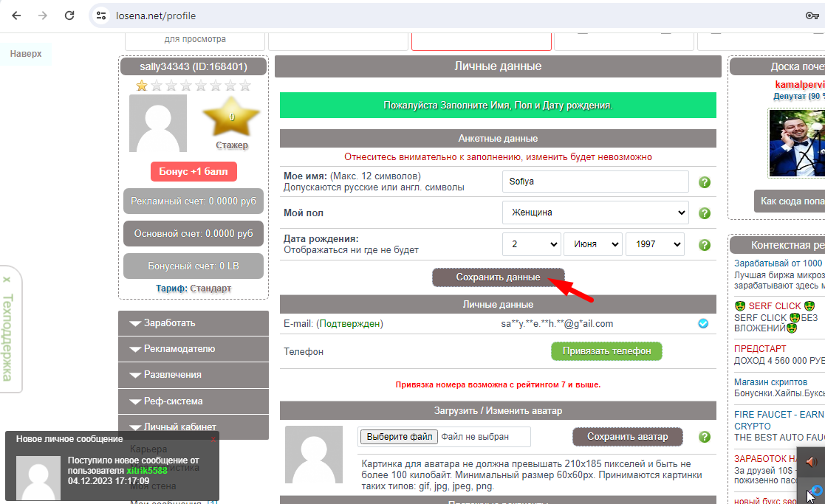This screenshot has width=825, height=504.
Task: Click sender avatar in message notification
Action: pyautogui.click(x=38, y=477)
